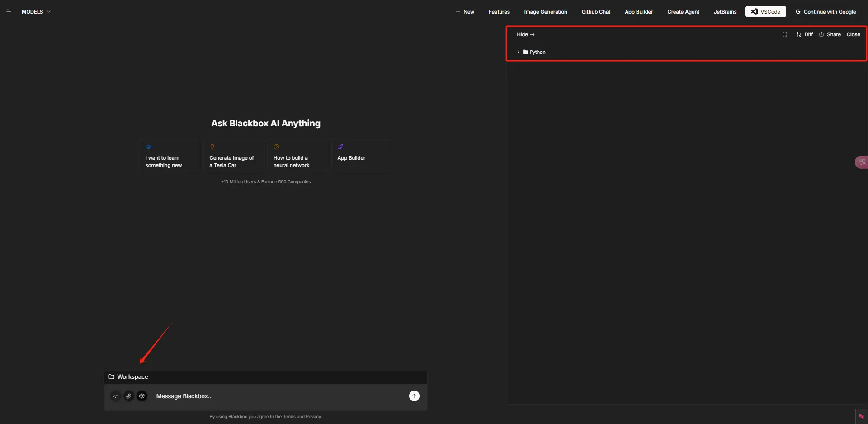Click the fullscreen expand icon in panel
Screen dimensions: 868x424
point(785,34)
